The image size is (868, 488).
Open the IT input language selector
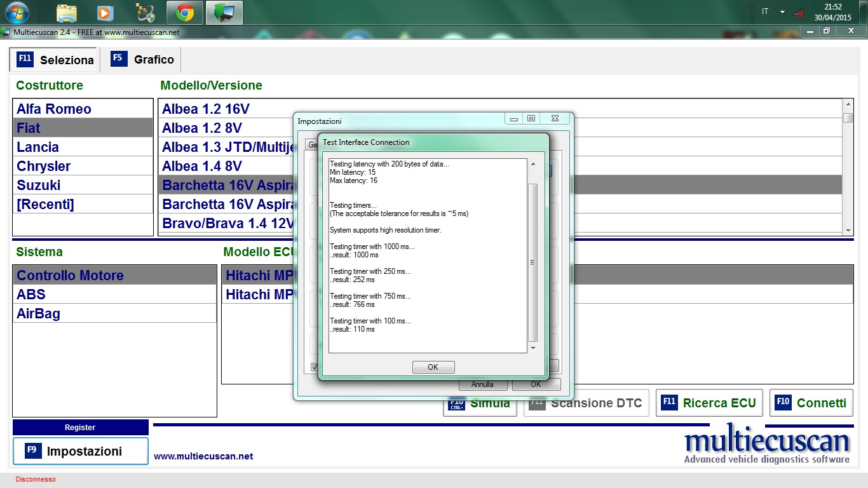765,12
